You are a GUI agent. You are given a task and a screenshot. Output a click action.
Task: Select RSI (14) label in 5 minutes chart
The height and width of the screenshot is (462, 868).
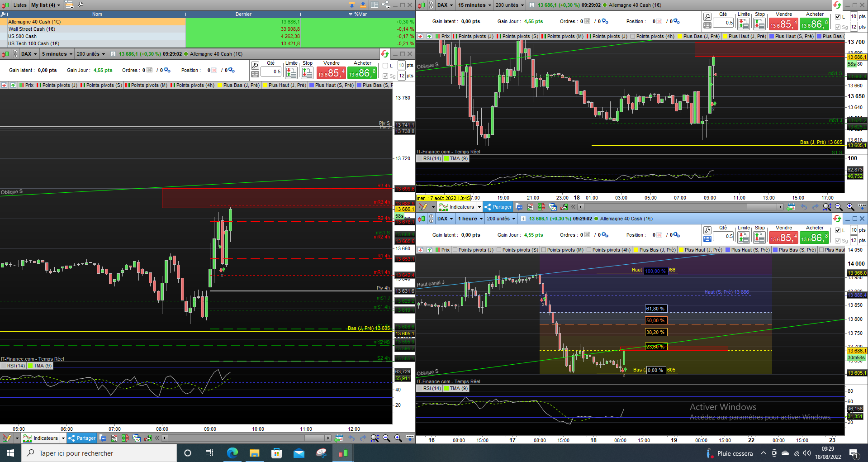click(14, 366)
